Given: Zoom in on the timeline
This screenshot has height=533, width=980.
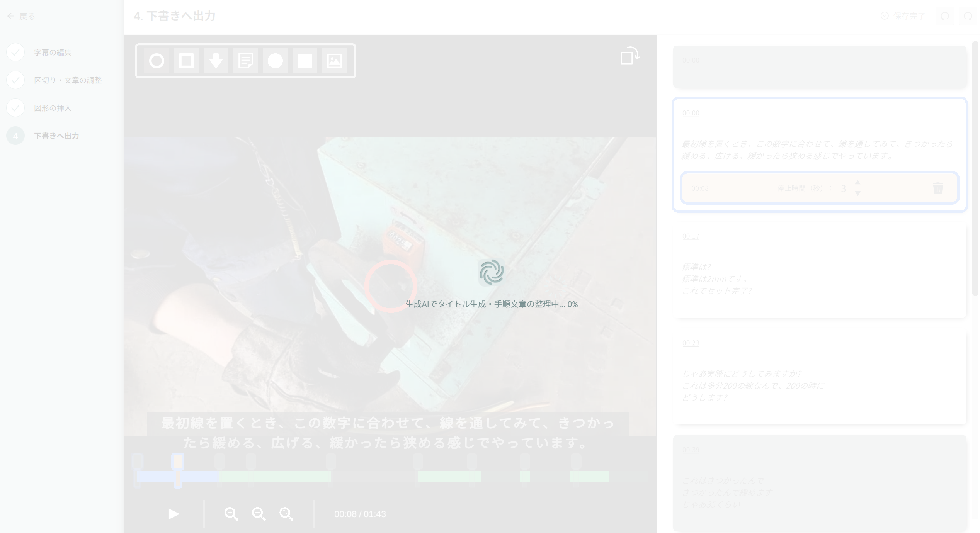Looking at the screenshot, I should 231,514.
